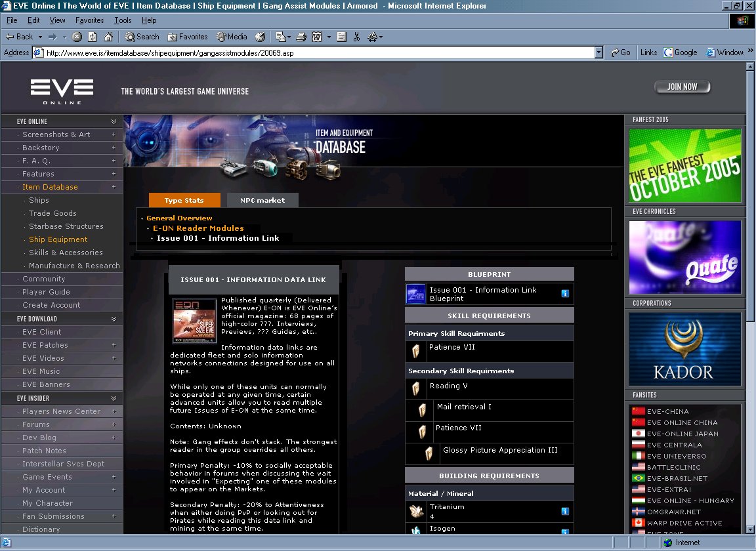Click the Forward arrow toolbar icon
The width and height of the screenshot is (756, 551).
coord(53,37)
